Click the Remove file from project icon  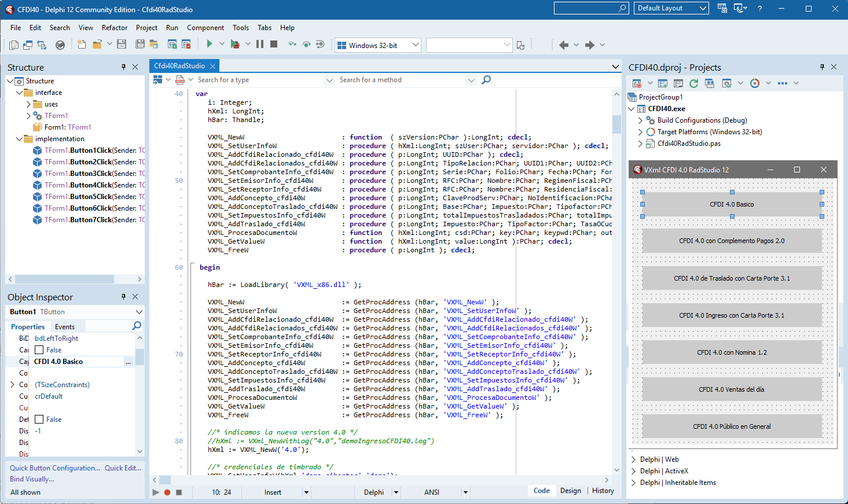(186, 44)
